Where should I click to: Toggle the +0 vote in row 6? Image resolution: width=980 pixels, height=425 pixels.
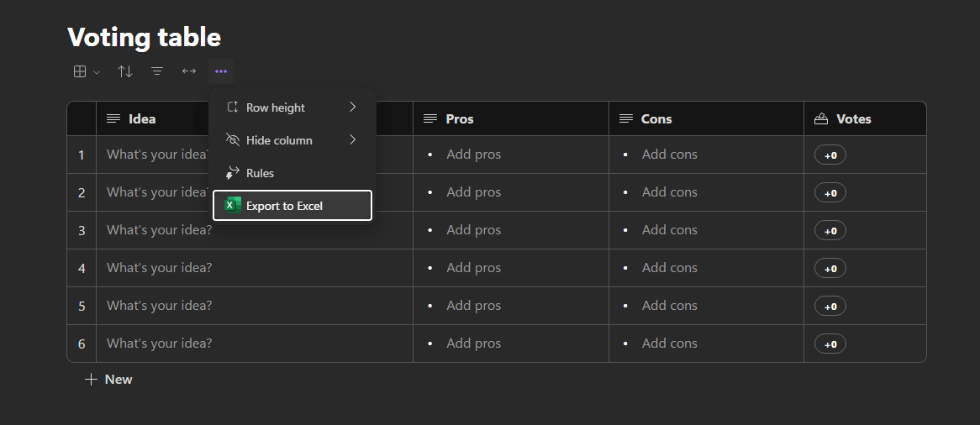[x=830, y=344]
